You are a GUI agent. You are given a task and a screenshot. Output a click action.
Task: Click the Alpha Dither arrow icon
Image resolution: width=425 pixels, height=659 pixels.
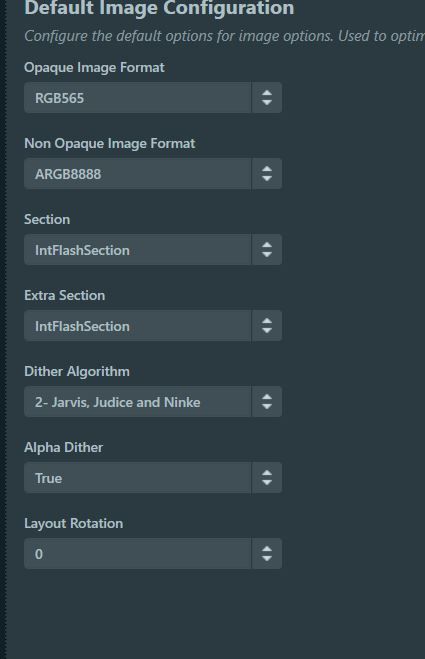pyautogui.click(x=267, y=478)
